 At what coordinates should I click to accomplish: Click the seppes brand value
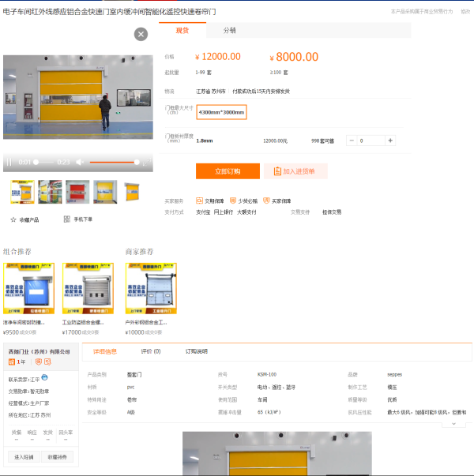tap(394, 374)
